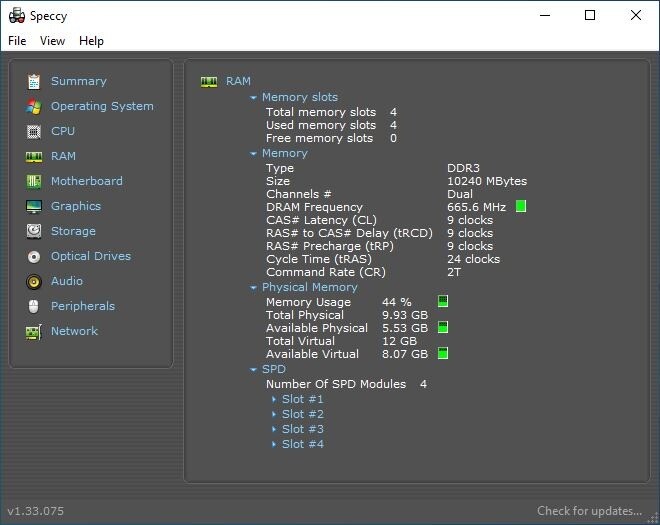This screenshot has height=525, width=660.
Task: Open the Help menu
Action: [91, 41]
